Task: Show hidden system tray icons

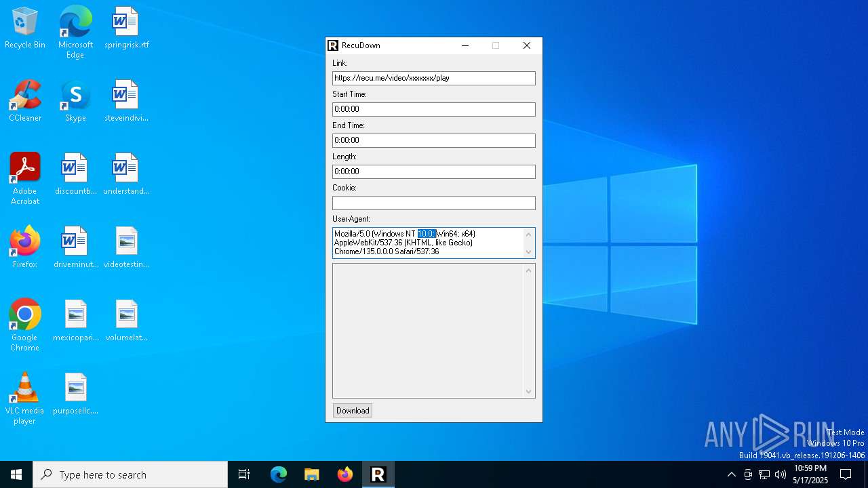Action: 731,474
